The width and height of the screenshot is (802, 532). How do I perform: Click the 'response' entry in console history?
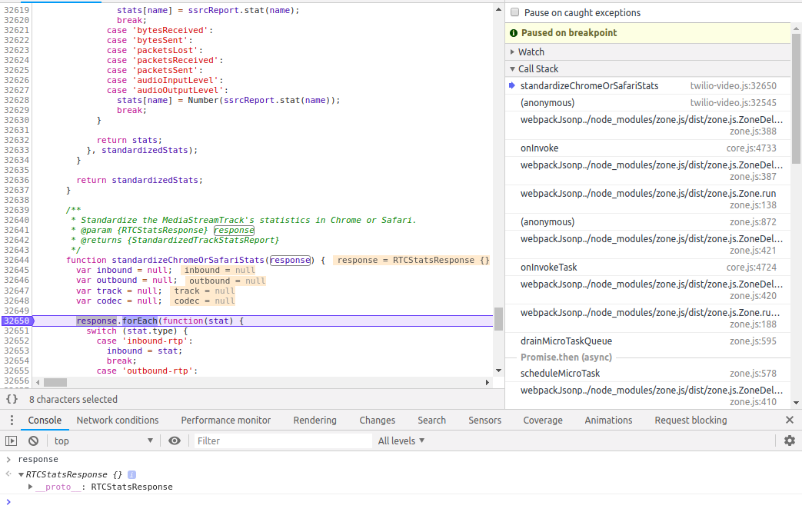[38, 460]
